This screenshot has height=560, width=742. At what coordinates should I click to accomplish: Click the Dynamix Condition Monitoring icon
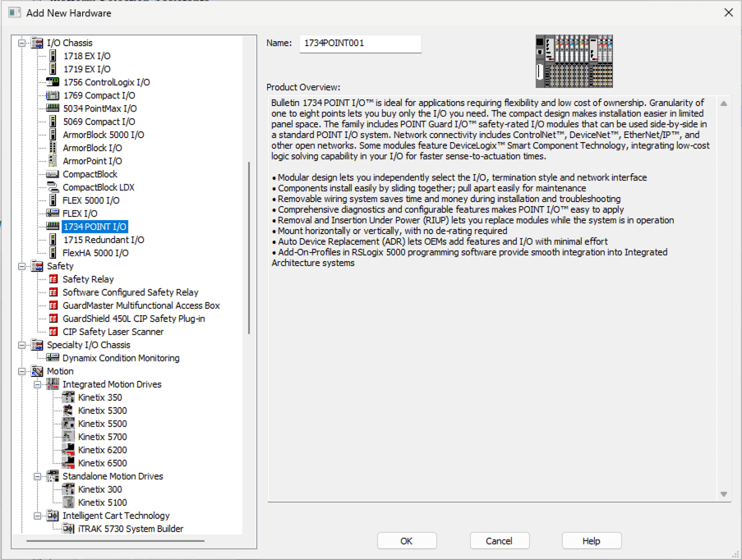pos(53,358)
